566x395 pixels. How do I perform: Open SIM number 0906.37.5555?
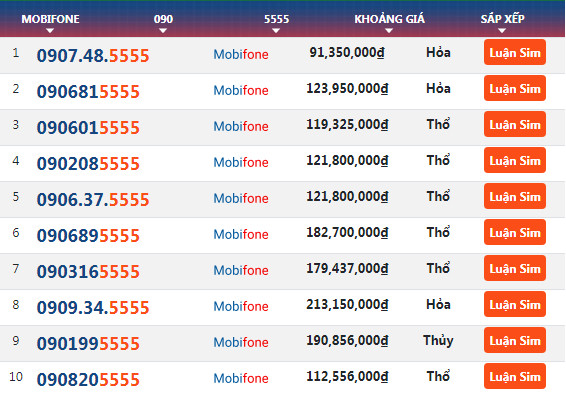click(x=93, y=199)
